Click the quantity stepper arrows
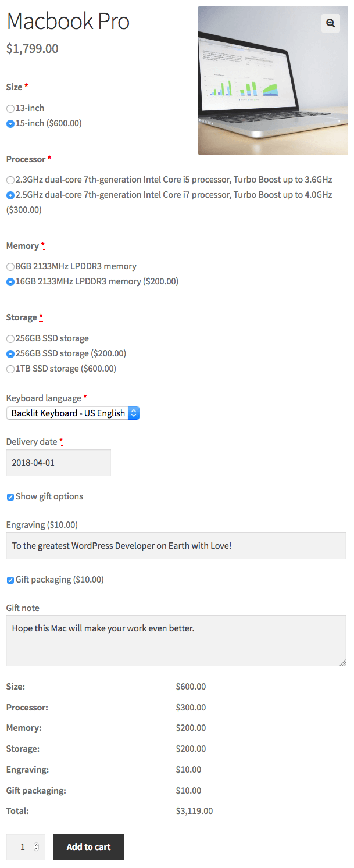Viewport: 354px width, 868px height. click(36, 847)
